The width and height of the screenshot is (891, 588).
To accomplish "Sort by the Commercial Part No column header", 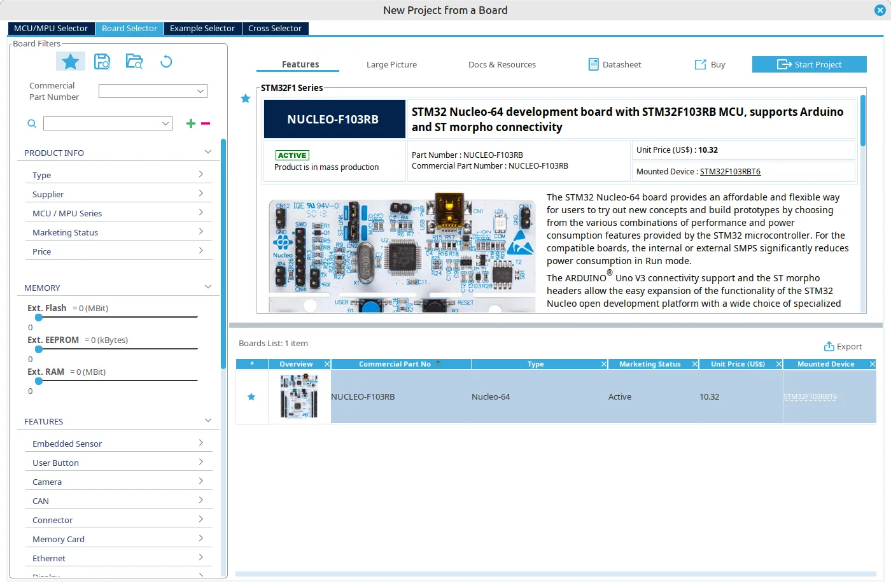I will click(401, 364).
